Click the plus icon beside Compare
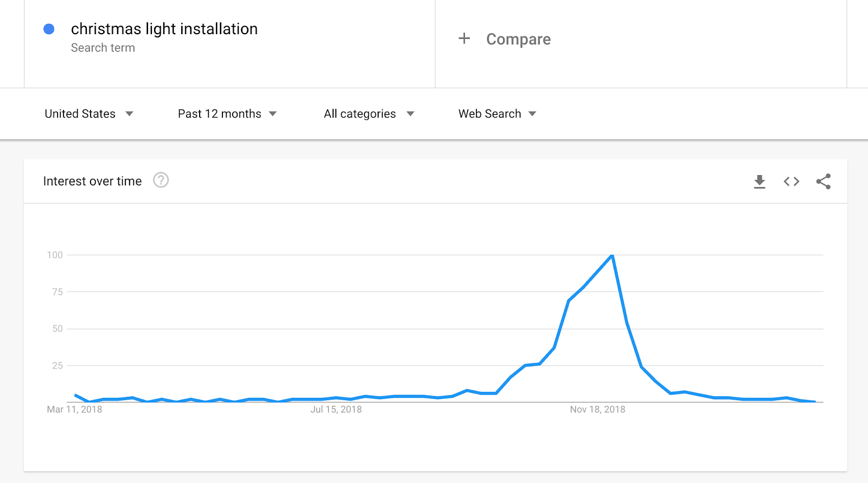868x483 pixels. (x=464, y=38)
